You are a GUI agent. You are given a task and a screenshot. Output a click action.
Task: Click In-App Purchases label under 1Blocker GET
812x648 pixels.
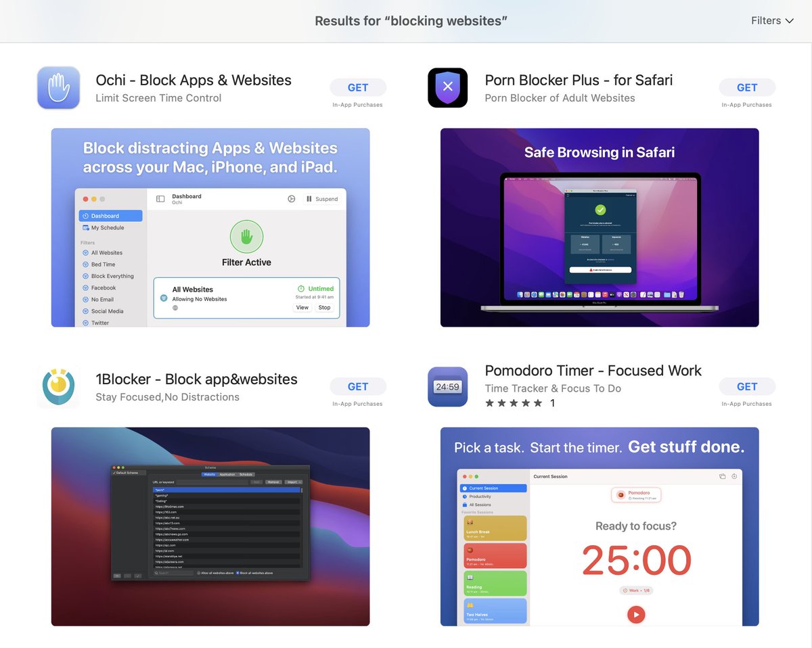click(357, 404)
